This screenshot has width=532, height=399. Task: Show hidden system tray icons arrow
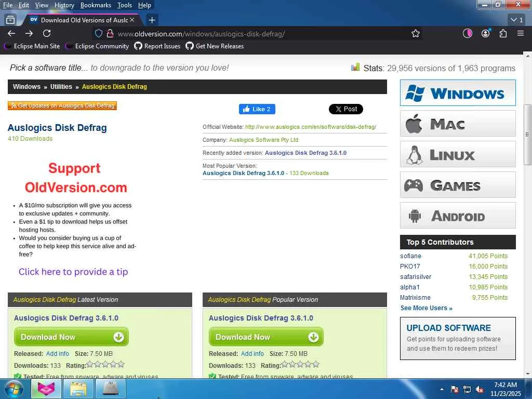442,389
